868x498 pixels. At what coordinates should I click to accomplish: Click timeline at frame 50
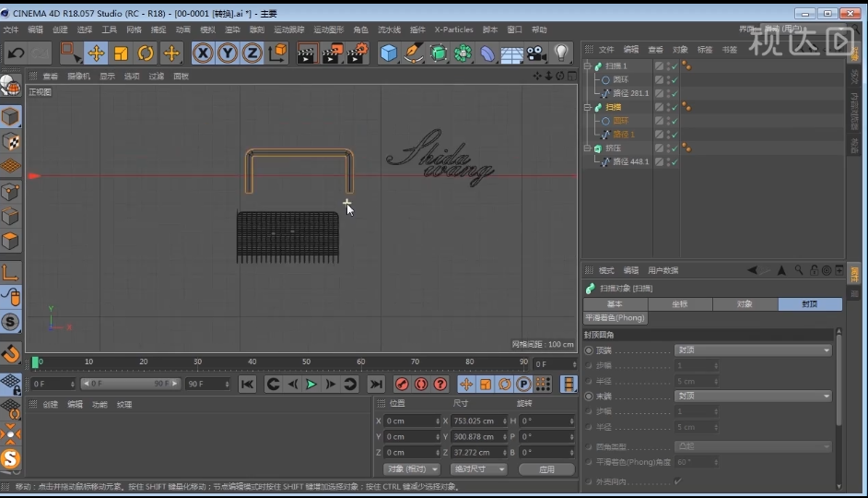pyautogui.click(x=306, y=362)
